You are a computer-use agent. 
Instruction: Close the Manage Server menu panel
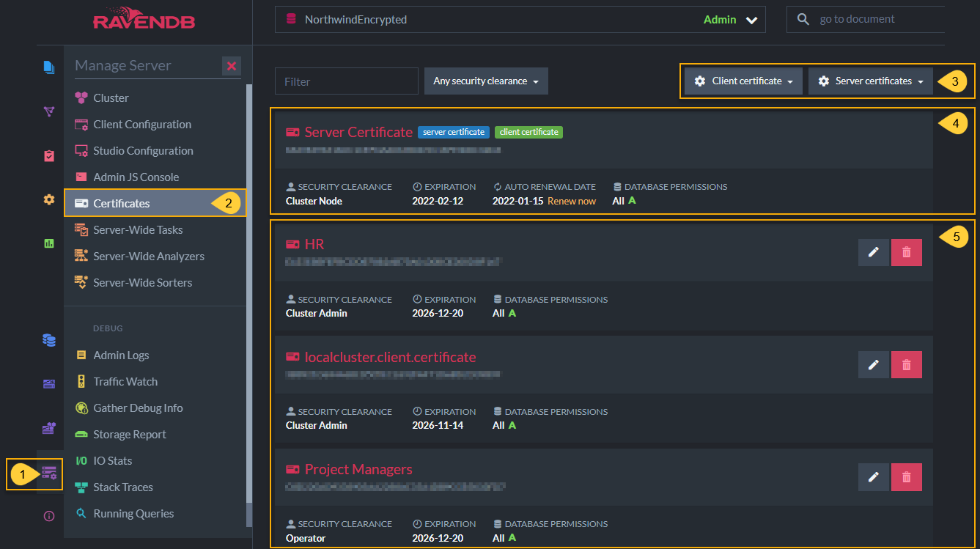pyautogui.click(x=232, y=66)
